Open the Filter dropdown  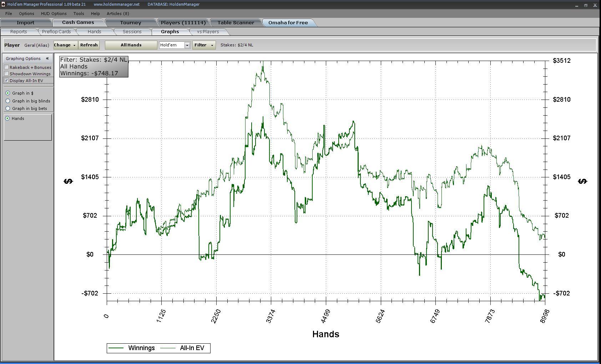coord(204,45)
